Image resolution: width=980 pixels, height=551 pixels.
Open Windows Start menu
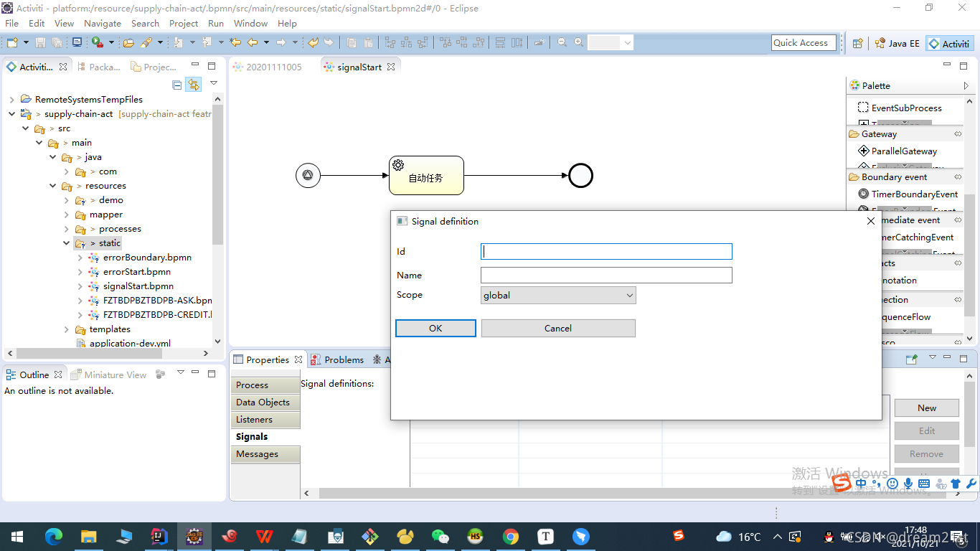(17, 536)
